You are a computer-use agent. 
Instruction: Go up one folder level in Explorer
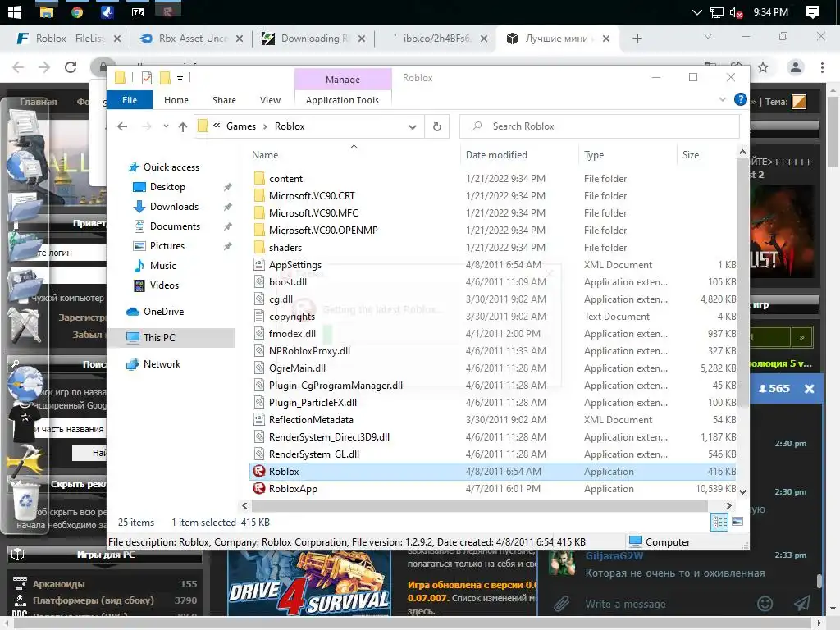pyautogui.click(x=183, y=126)
